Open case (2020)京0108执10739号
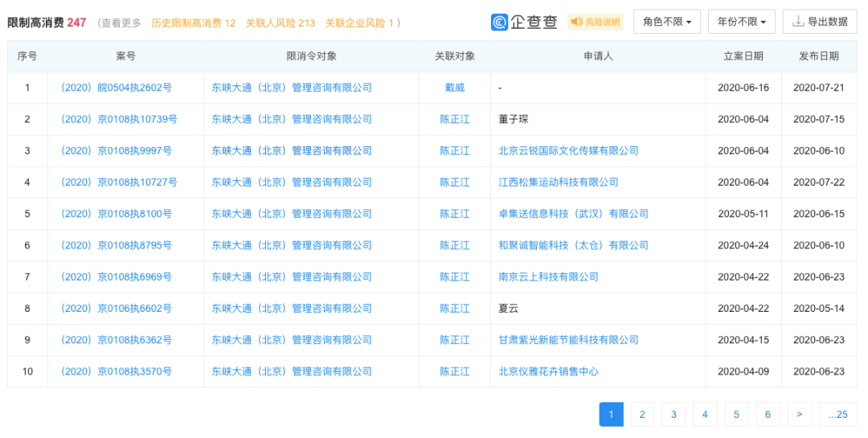This screenshot has width=868, height=438. tap(119, 119)
